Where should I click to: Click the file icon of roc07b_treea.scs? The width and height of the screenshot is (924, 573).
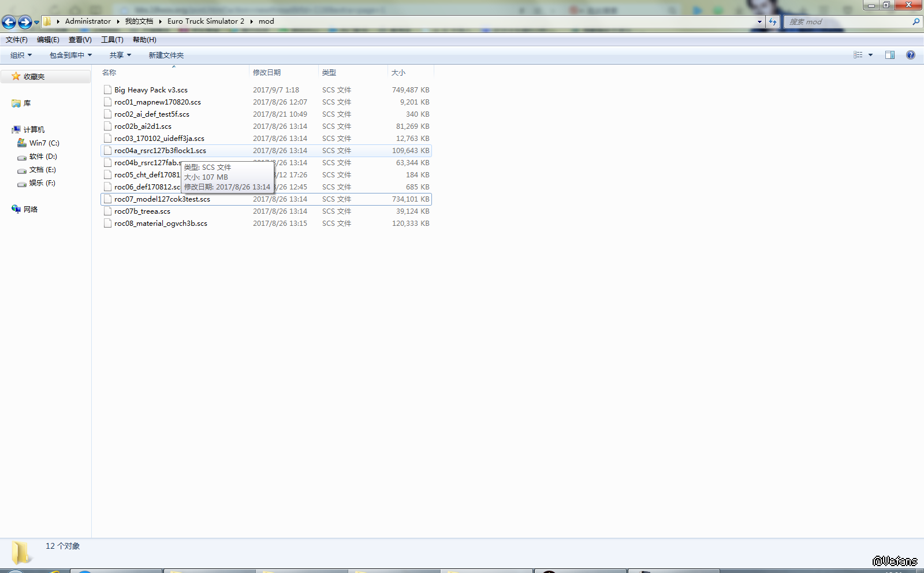tap(107, 211)
